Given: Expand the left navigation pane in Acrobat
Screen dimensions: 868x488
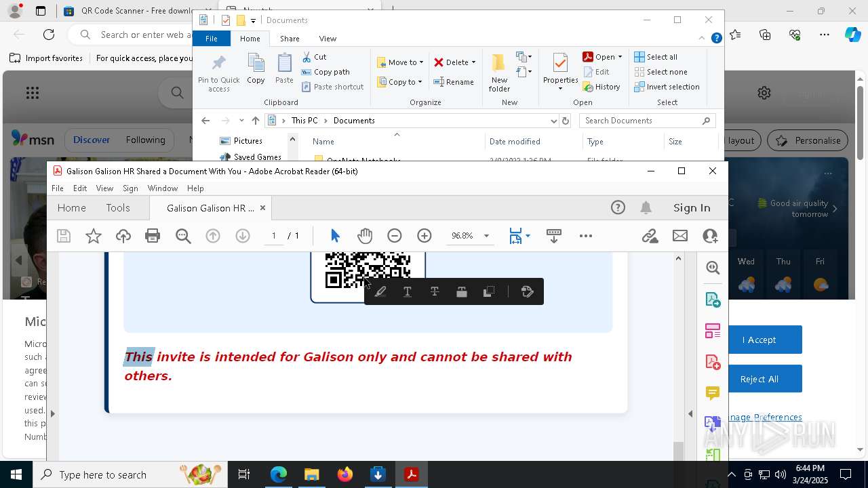Looking at the screenshot, I should (52, 413).
